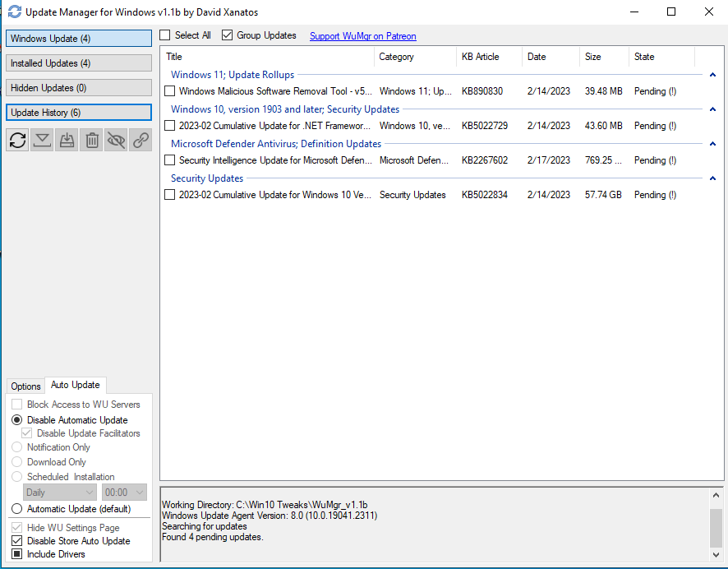728x569 pixels.
Task: Collapse the Security Updates group arrow
Action: click(x=712, y=178)
